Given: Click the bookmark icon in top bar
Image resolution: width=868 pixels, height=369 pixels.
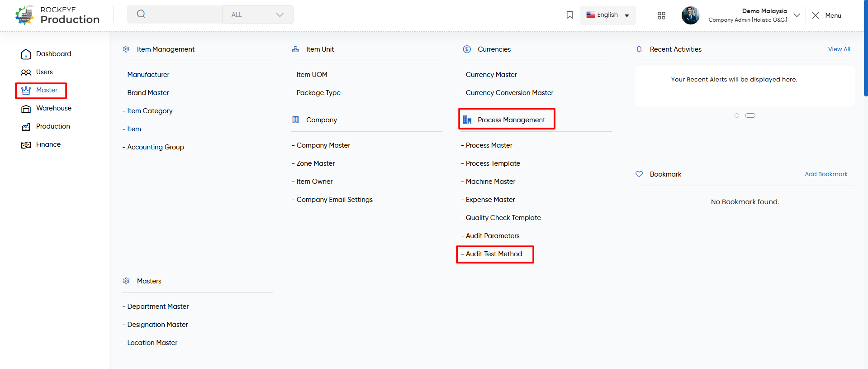Looking at the screenshot, I should [x=569, y=15].
